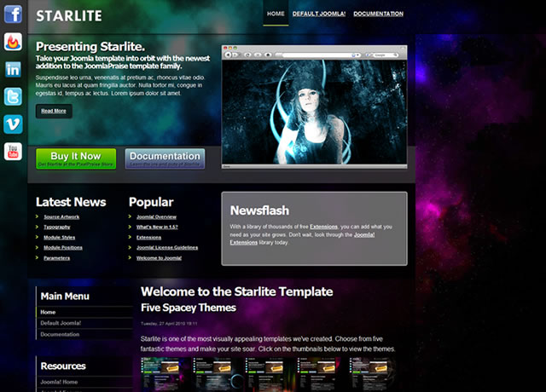546x392 pixels.
Task: Select the HOME navigation tab
Action: 276,14
